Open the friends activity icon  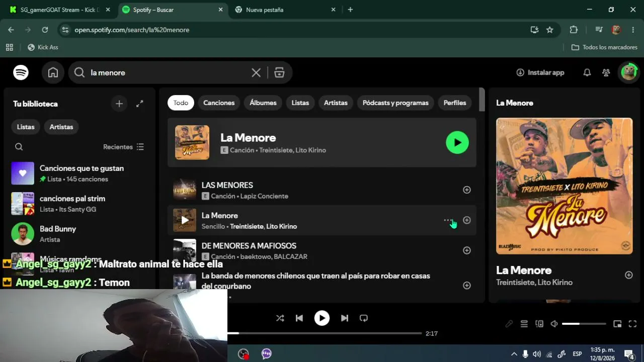[606, 72]
